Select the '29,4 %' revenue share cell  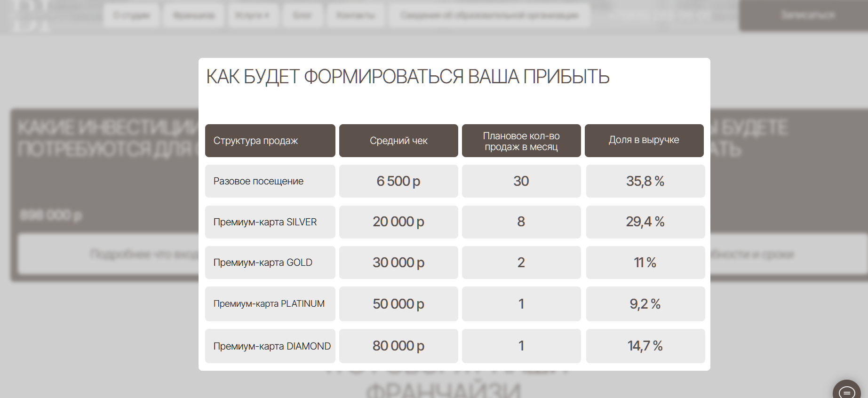(645, 222)
